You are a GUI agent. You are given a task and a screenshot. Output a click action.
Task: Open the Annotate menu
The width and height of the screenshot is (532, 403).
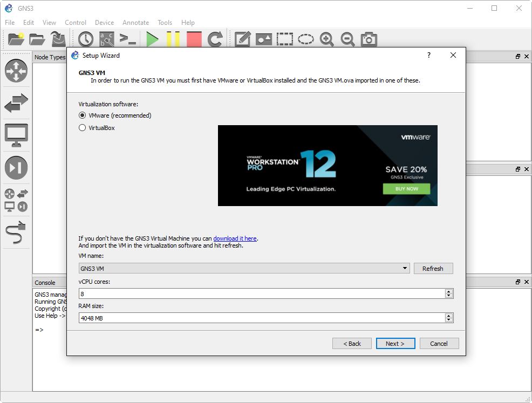click(x=136, y=23)
